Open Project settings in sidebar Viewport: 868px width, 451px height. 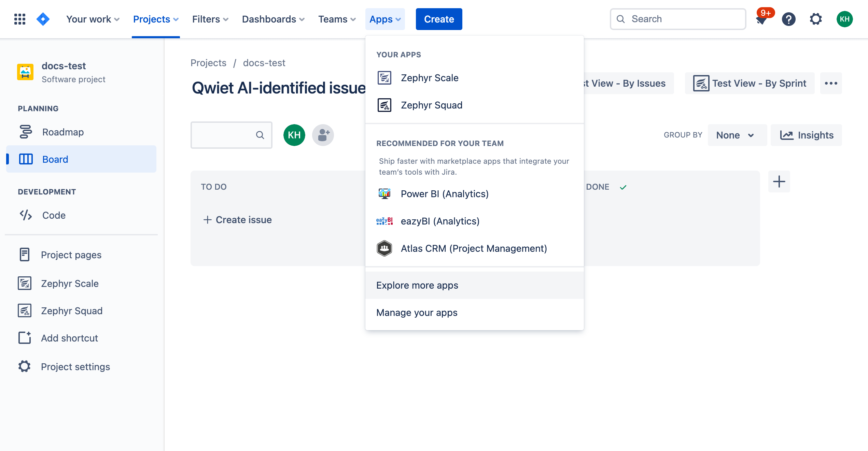point(81,366)
